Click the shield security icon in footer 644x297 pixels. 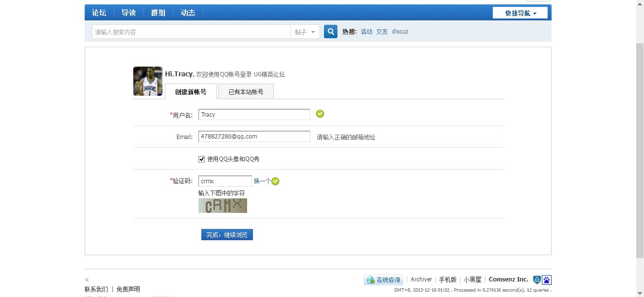tap(537, 280)
